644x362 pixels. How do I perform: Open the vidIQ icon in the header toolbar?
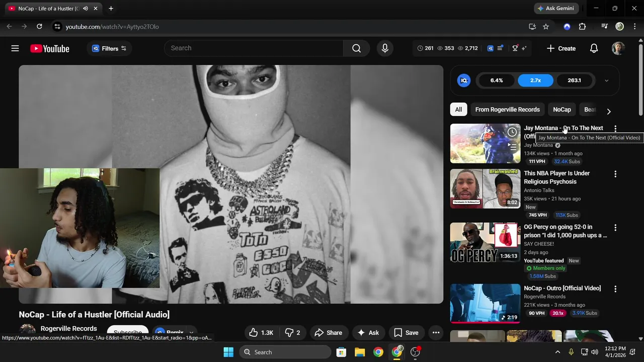pyautogui.click(x=490, y=48)
